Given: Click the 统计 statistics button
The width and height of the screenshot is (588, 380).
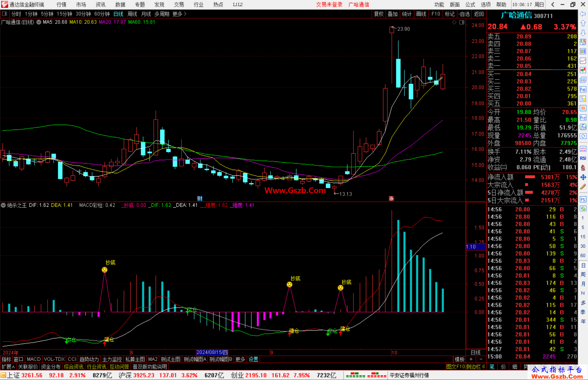Looking at the screenshot, I should click(x=407, y=14).
